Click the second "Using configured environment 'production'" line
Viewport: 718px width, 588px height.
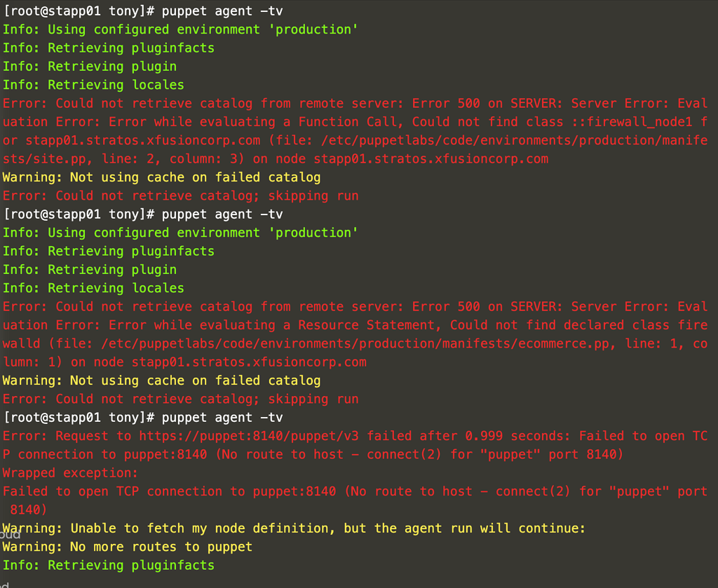[x=180, y=233]
